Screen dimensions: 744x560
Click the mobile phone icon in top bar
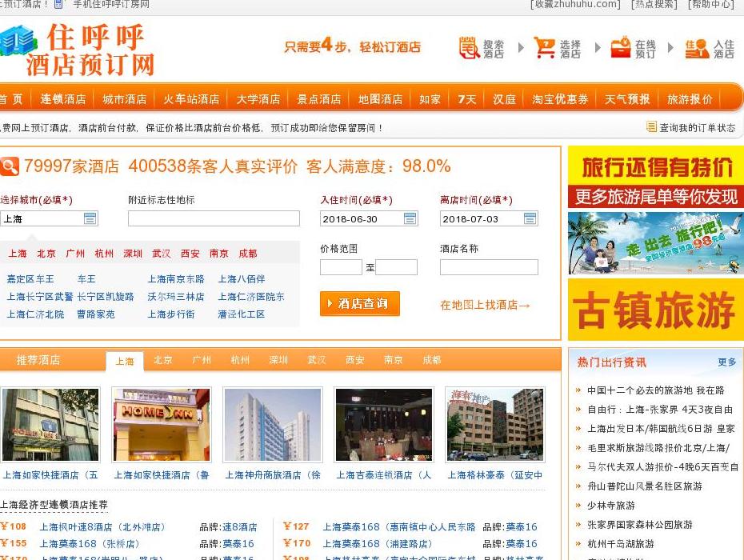pyautogui.click(x=59, y=4)
